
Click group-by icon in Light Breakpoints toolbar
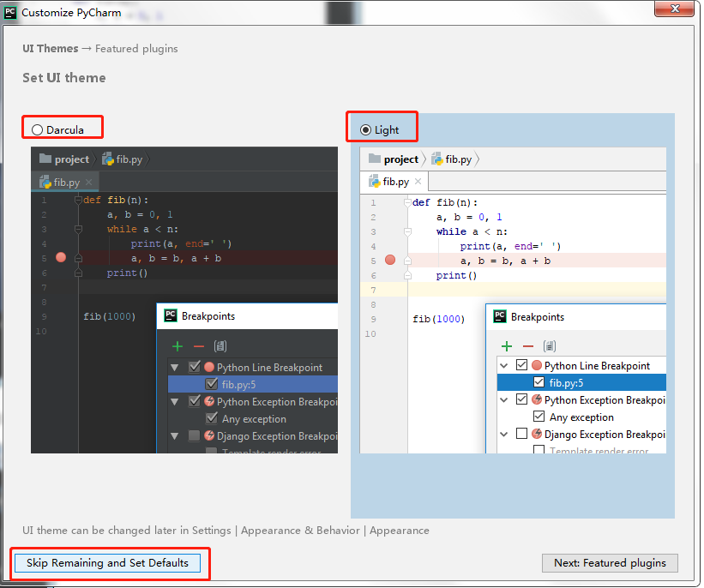(550, 346)
